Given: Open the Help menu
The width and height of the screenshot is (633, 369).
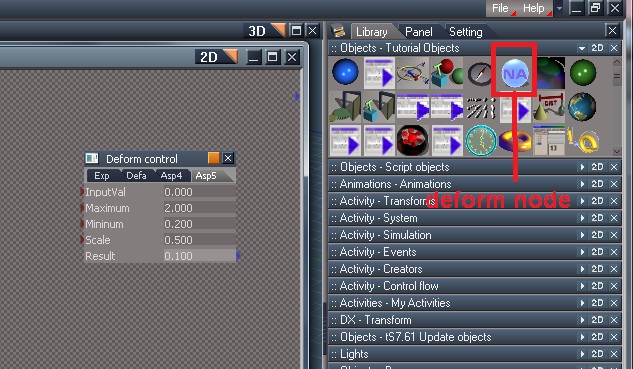Looking at the screenshot, I should click(535, 8).
